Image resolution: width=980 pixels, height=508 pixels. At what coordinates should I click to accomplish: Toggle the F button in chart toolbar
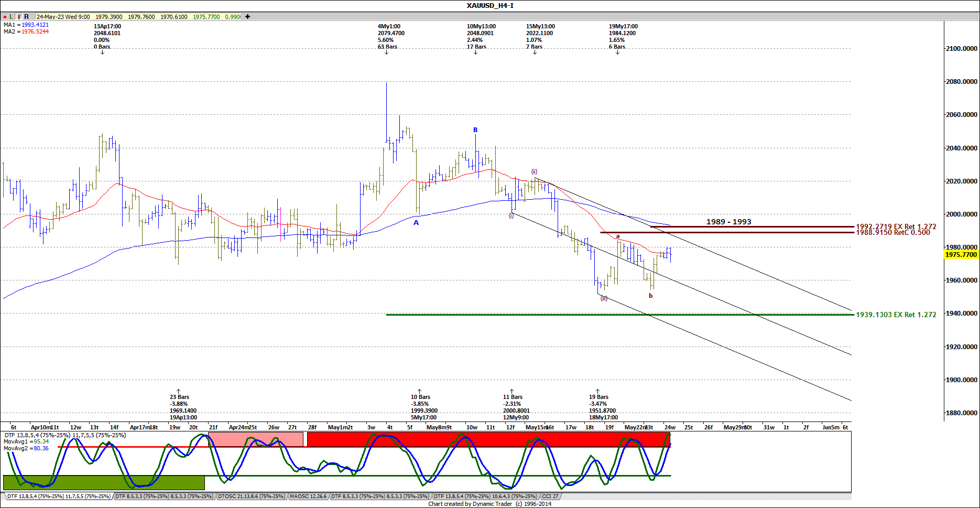tap(19, 17)
